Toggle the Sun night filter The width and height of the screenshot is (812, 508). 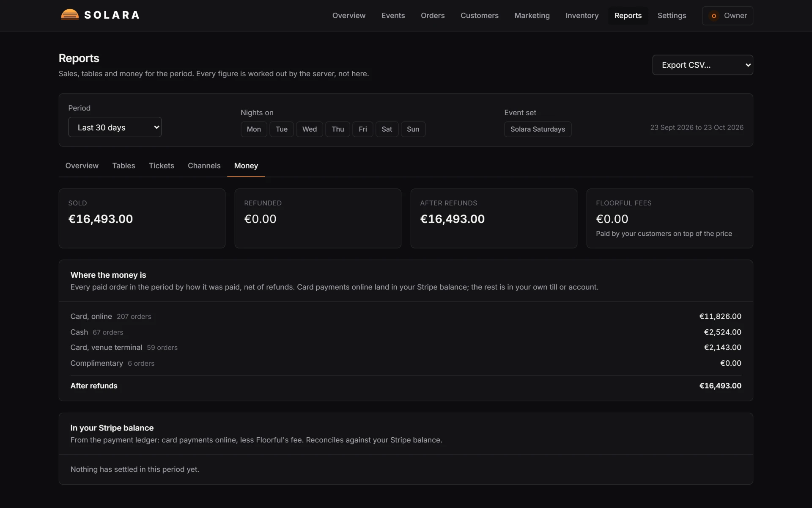coord(413,129)
